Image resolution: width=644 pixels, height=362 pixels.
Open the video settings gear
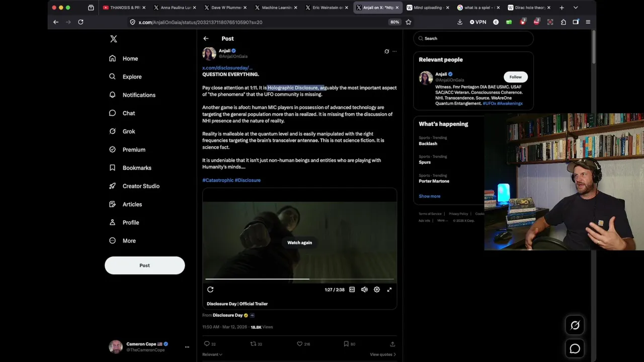click(x=377, y=290)
